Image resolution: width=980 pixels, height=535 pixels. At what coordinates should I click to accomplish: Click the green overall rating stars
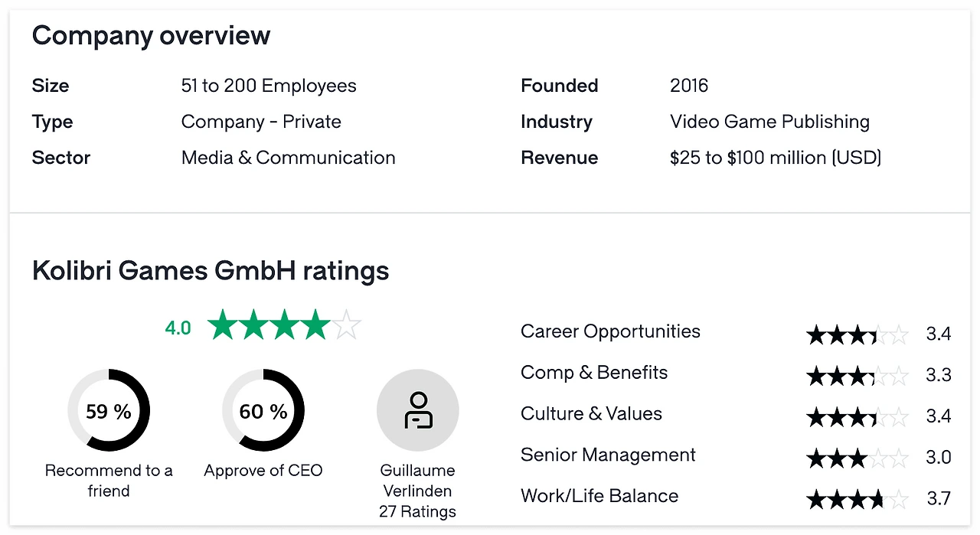click(283, 326)
